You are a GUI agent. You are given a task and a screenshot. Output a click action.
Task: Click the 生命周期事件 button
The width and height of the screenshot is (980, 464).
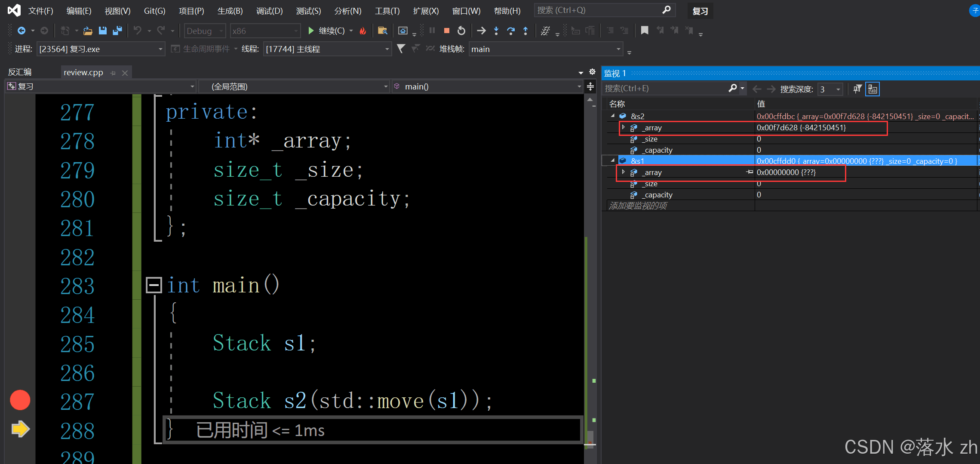[x=201, y=49]
